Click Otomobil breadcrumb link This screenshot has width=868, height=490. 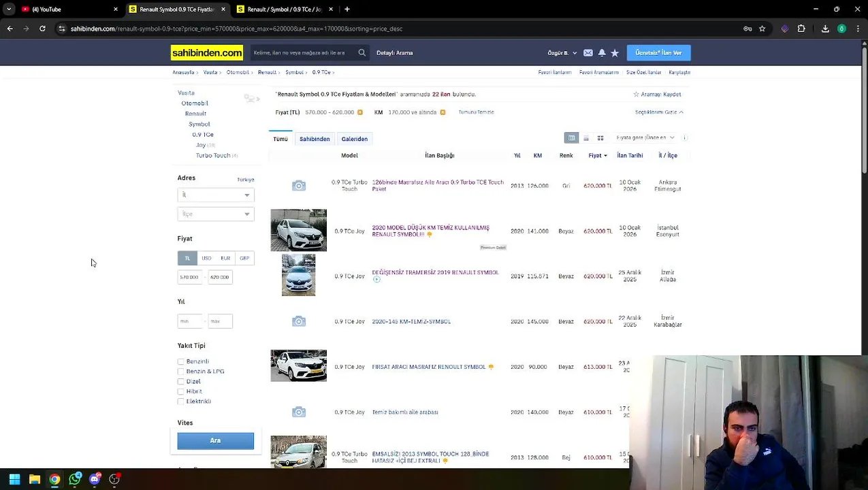point(238,72)
